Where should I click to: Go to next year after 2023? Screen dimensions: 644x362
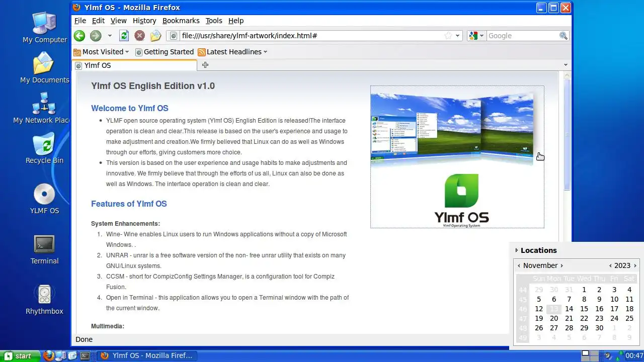[x=635, y=265]
